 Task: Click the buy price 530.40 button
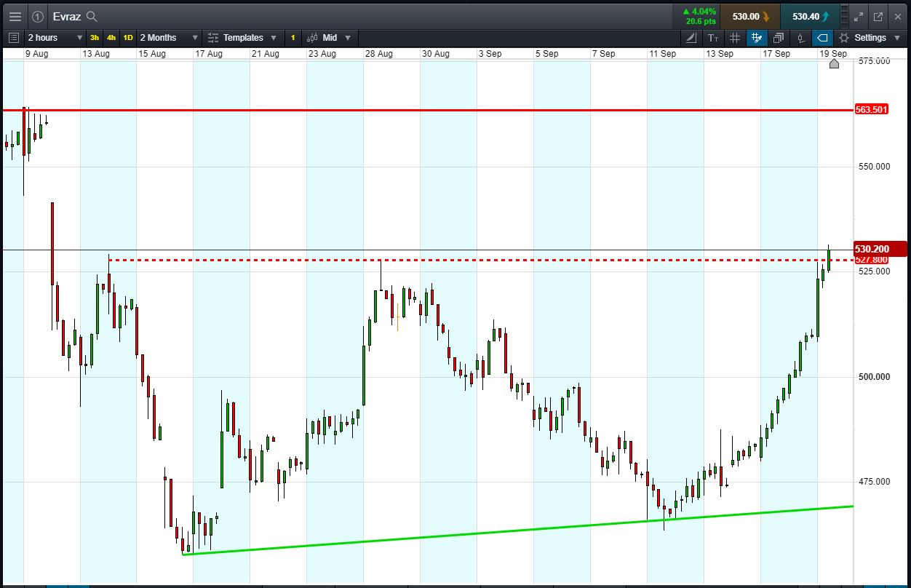pyautogui.click(x=810, y=16)
